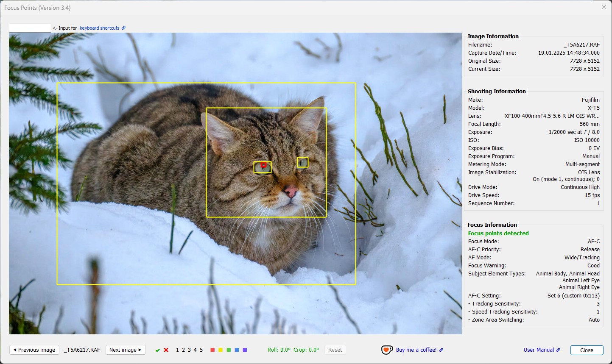Focus the keyboard shortcut input field
Viewport: 612px width, 364px height.
30,28
